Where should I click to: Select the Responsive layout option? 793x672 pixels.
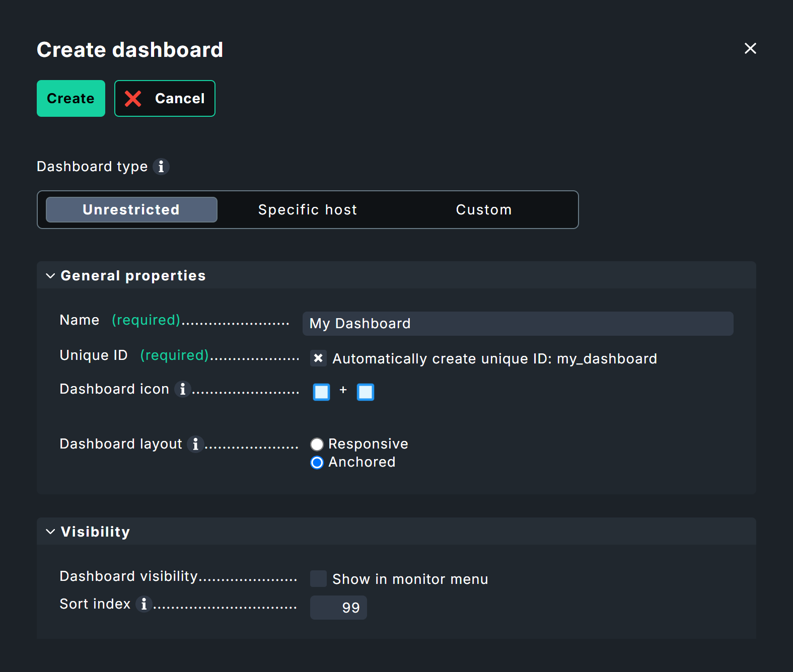pos(317,444)
